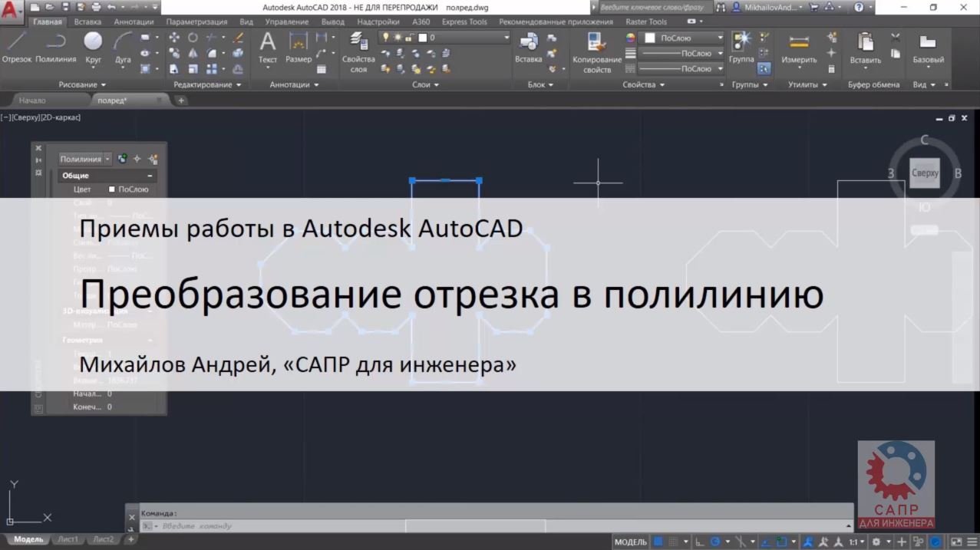980x550 pixels.
Task: Open the Начало file tab
Action: pyautogui.click(x=32, y=100)
